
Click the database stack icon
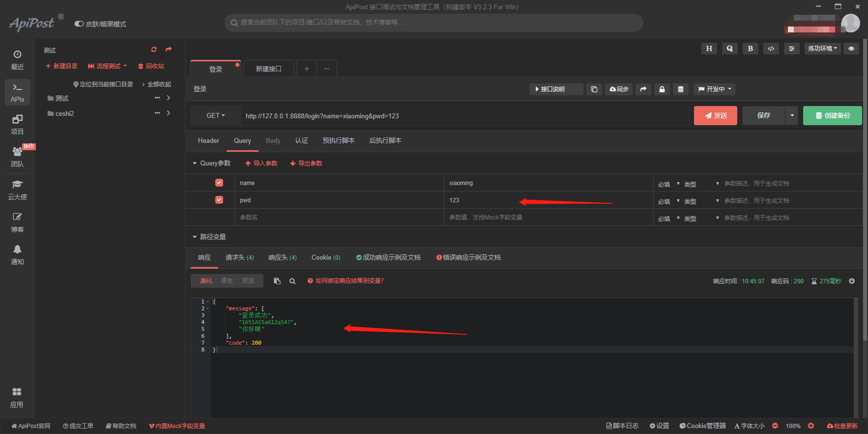681,89
